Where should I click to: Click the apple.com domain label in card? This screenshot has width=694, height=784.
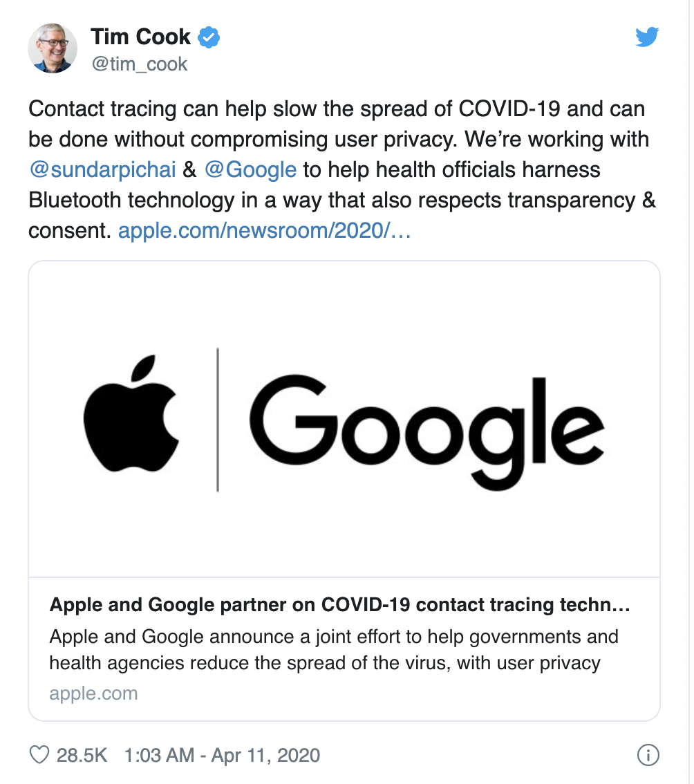point(93,693)
